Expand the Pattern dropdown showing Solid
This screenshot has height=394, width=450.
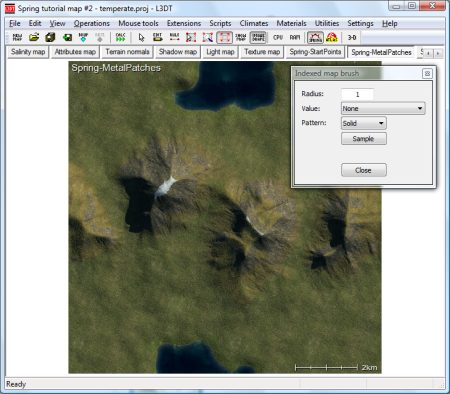point(364,123)
